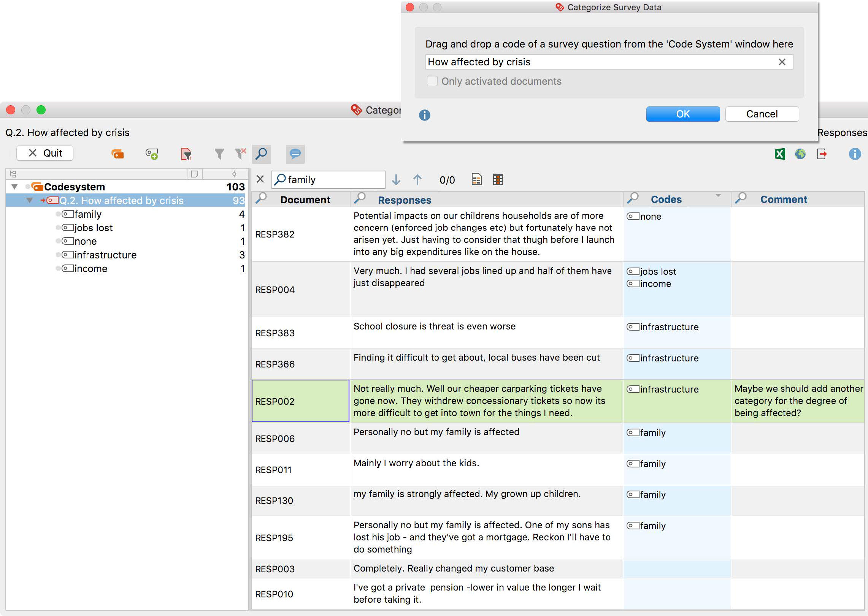This screenshot has height=616, width=868.
Task: Clear the 'How affected by crisis' field
Action: pyautogui.click(x=782, y=62)
